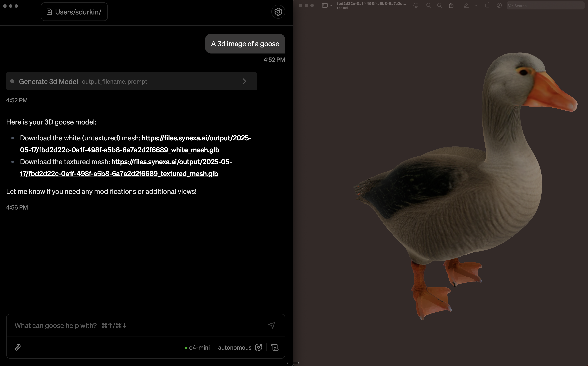Click the paperclip attach file icon
Viewport: 588px width, 366px height.
(18, 347)
